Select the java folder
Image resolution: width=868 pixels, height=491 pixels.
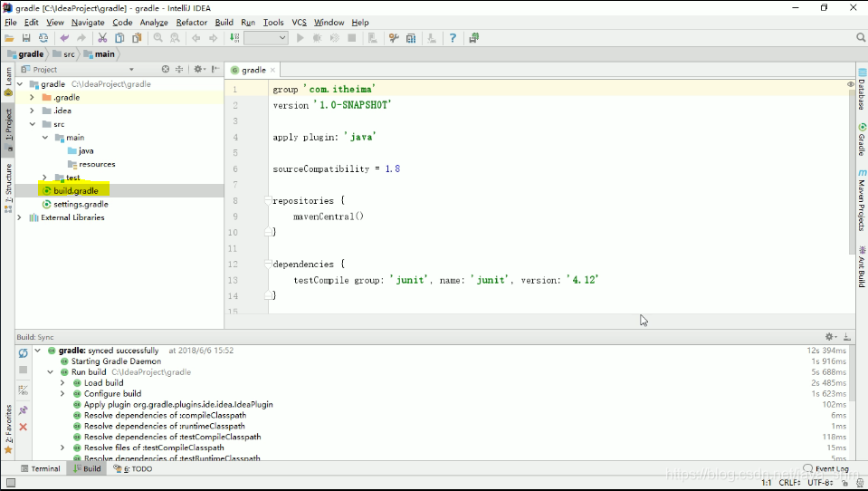(x=81, y=150)
